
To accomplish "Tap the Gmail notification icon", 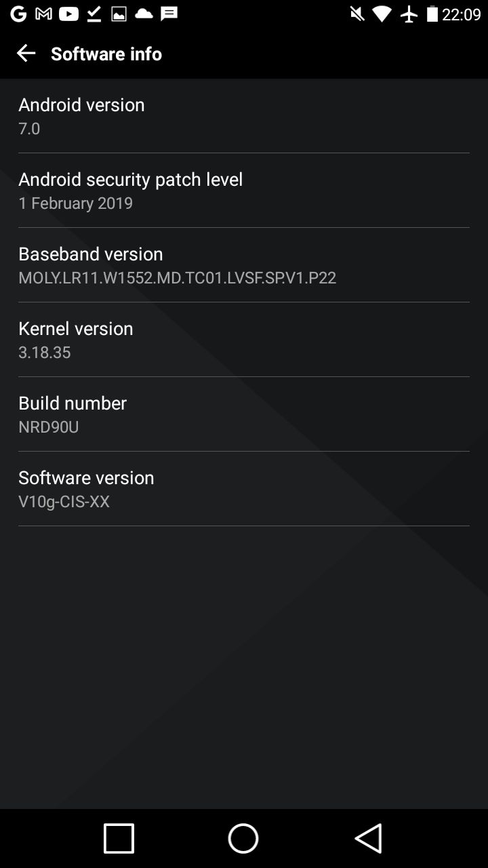I will click(43, 14).
